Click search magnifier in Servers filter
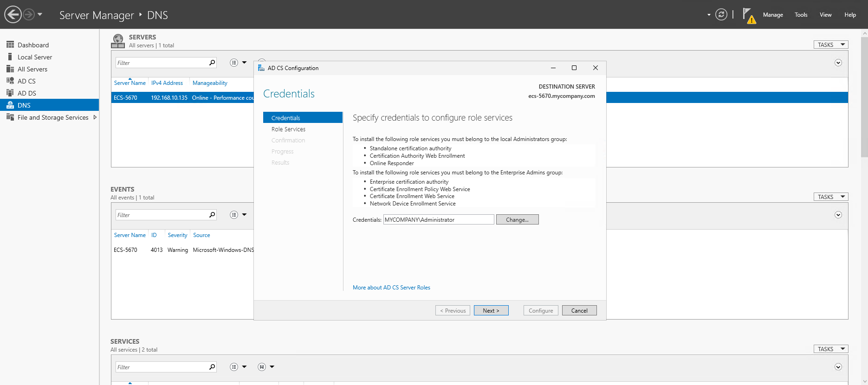 (x=212, y=63)
